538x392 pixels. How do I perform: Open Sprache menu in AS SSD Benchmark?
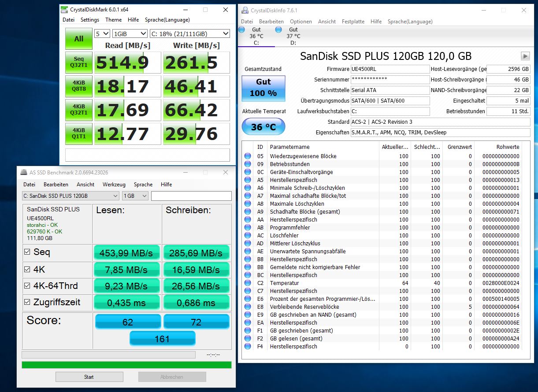tap(143, 185)
